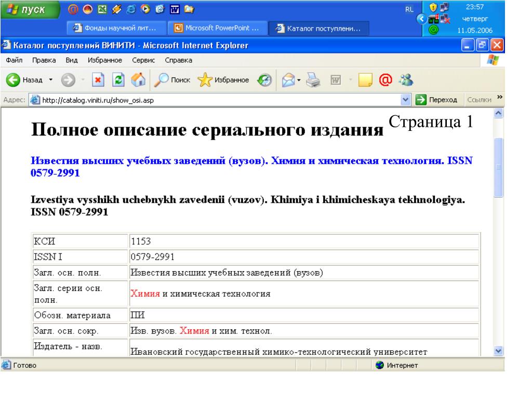Click the Edit with Word icon
Viewport: 532px width, 399px height.
coord(336,80)
